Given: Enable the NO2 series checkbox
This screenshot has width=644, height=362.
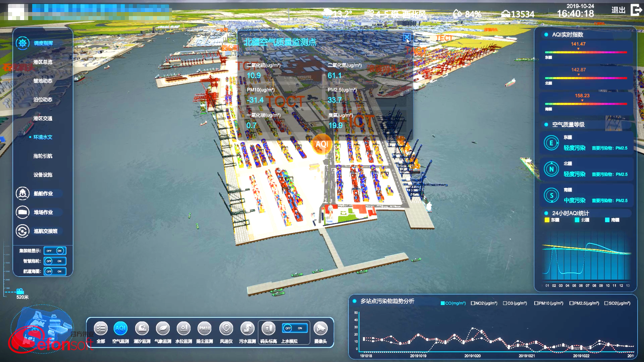Looking at the screenshot, I should pos(473,303).
